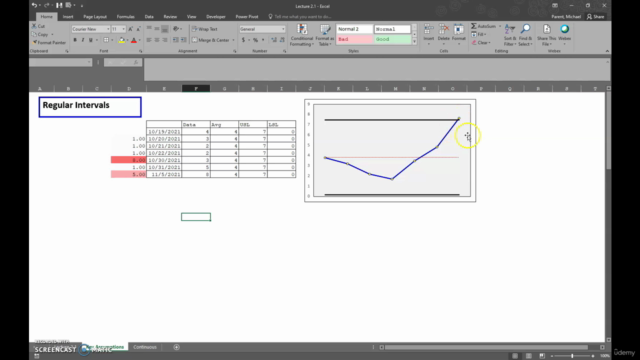Viewport: 640px width, 360px height.
Task: Apply Accounting Number Format dollar icon
Action: click(243, 40)
